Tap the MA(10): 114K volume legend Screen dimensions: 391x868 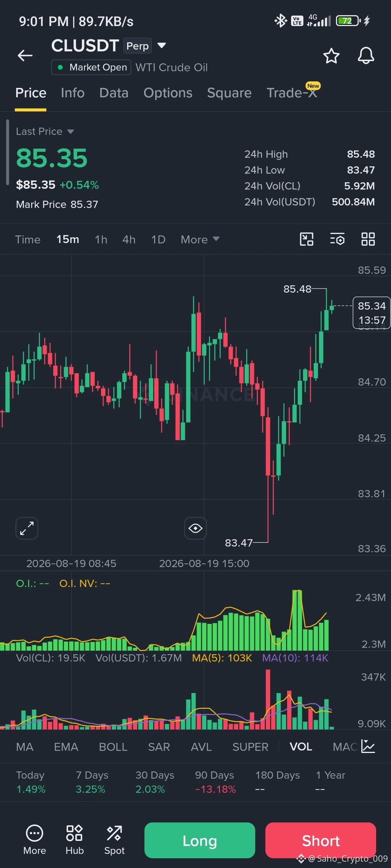pos(295,658)
